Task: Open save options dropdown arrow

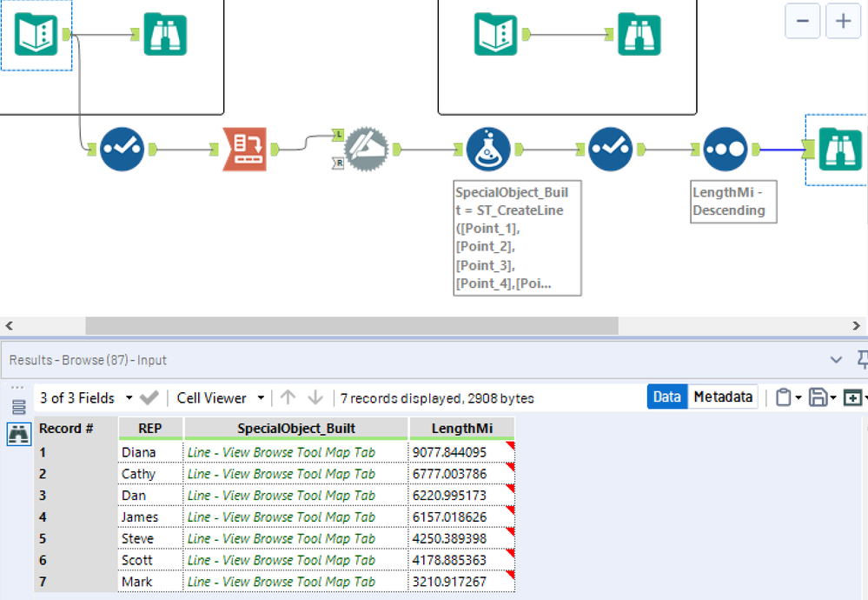Action: pyautogui.click(x=832, y=397)
